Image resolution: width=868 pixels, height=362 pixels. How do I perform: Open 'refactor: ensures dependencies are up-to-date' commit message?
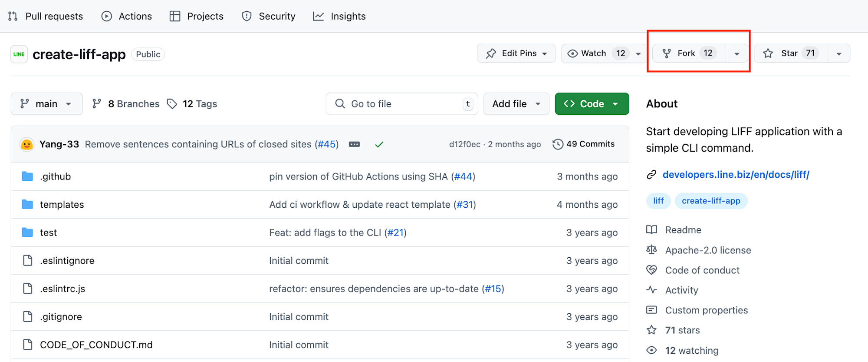374,289
